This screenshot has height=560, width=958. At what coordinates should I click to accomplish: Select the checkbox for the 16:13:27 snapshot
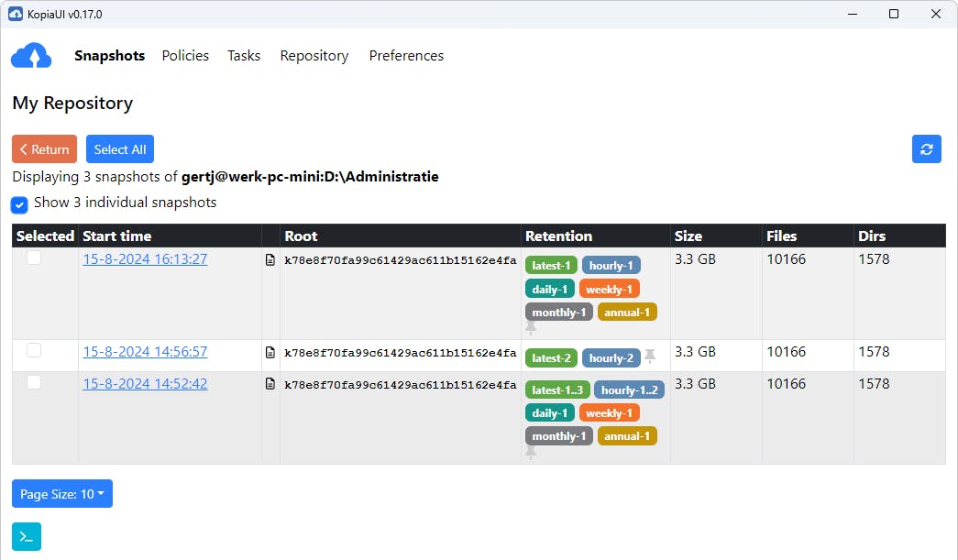point(34,258)
